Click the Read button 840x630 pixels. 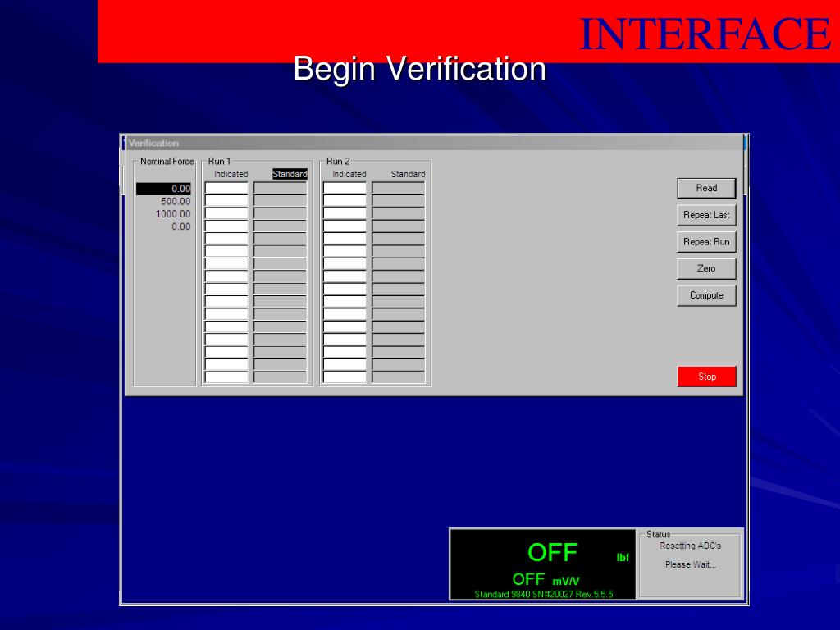[x=706, y=188]
